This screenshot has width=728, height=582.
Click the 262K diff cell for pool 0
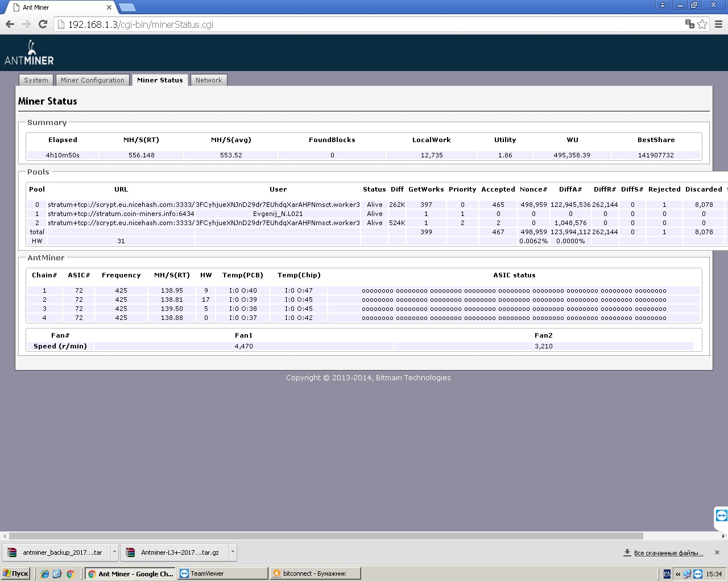coord(397,205)
